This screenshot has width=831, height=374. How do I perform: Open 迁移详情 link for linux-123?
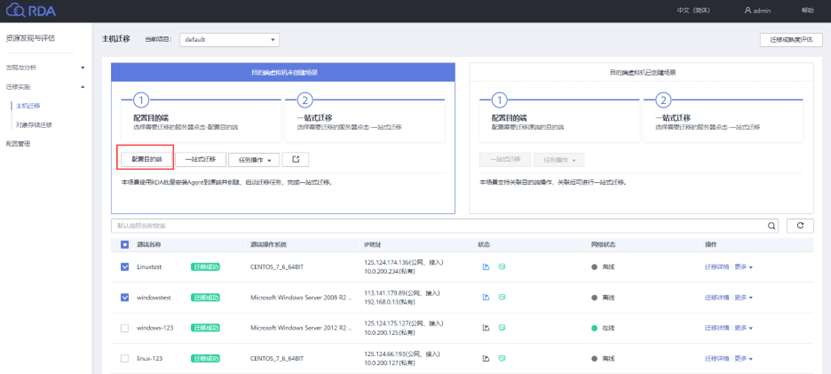717,359
